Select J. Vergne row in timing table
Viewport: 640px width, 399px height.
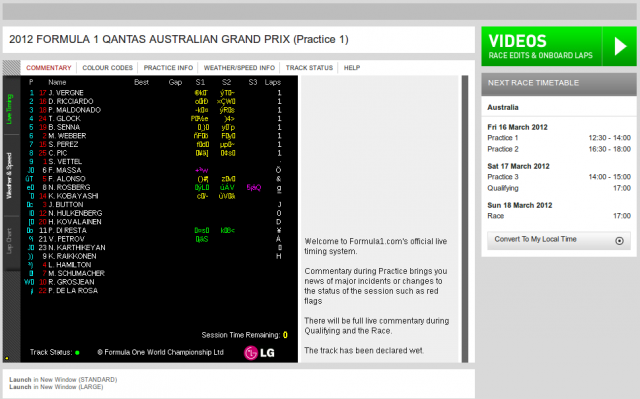point(155,93)
